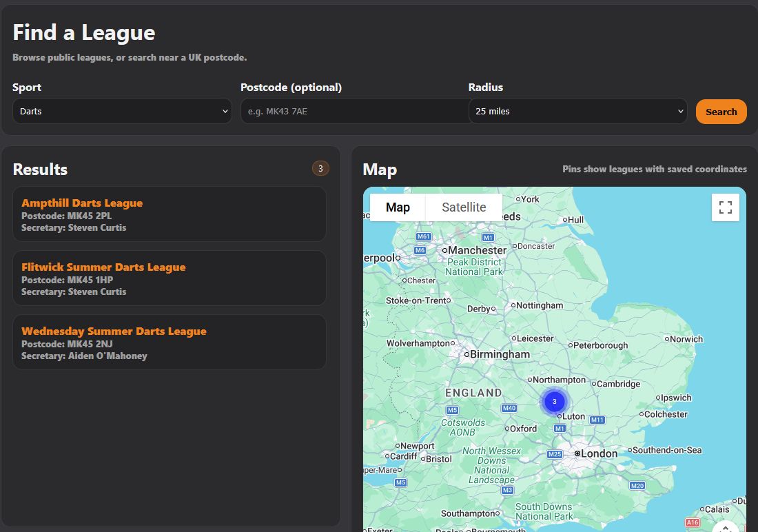
Task: Click the chevron arrow at the map's bottom corner
Action: tap(725, 526)
